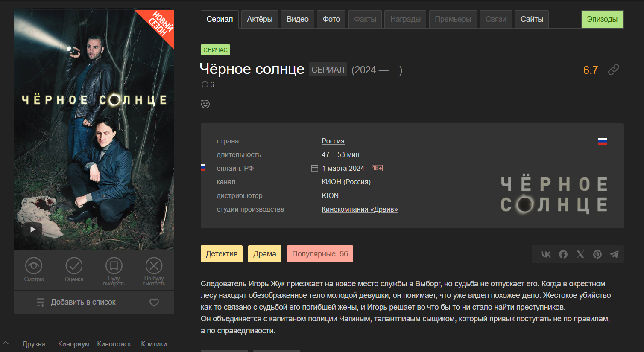Open the Фото tab
The height and width of the screenshot is (352, 644).
331,19
